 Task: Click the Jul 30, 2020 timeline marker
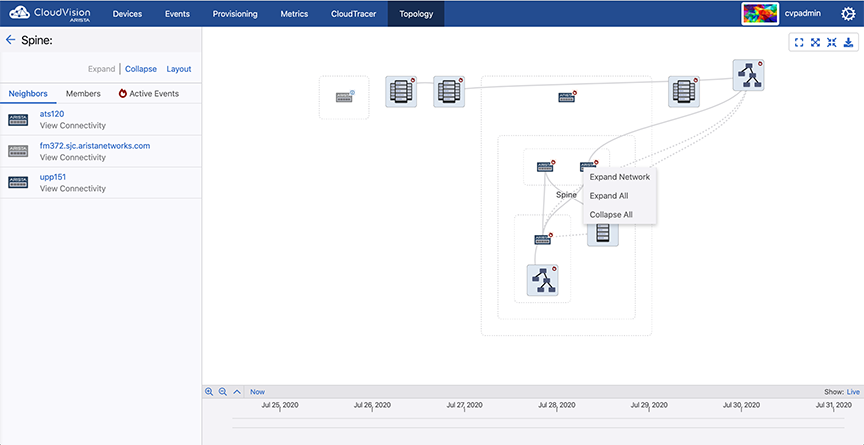pyautogui.click(x=741, y=405)
